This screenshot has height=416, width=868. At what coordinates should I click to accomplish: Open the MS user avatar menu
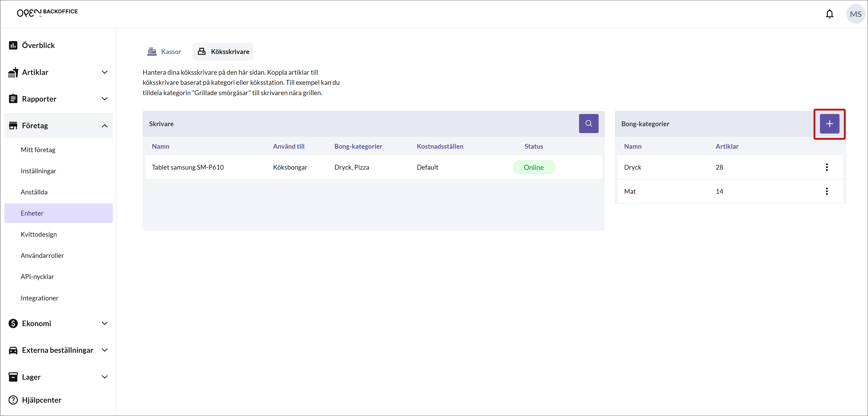[x=856, y=14]
